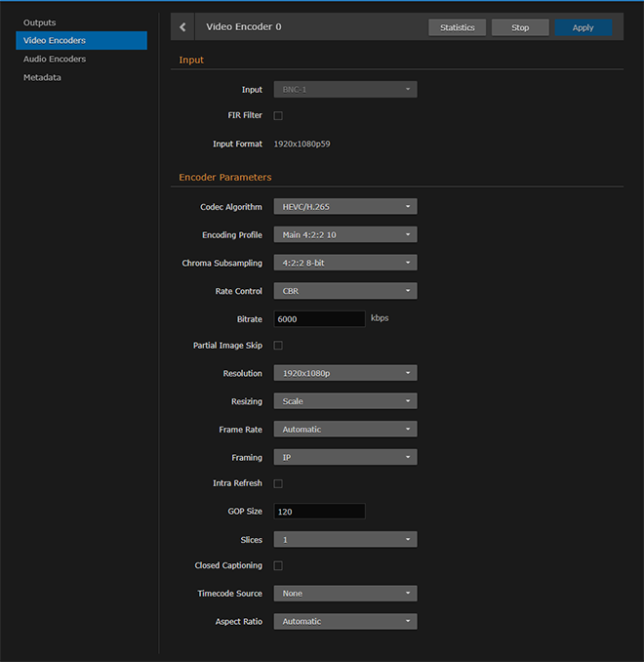This screenshot has width=644, height=662.
Task: Go to the Metadata section
Action: point(42,77)
